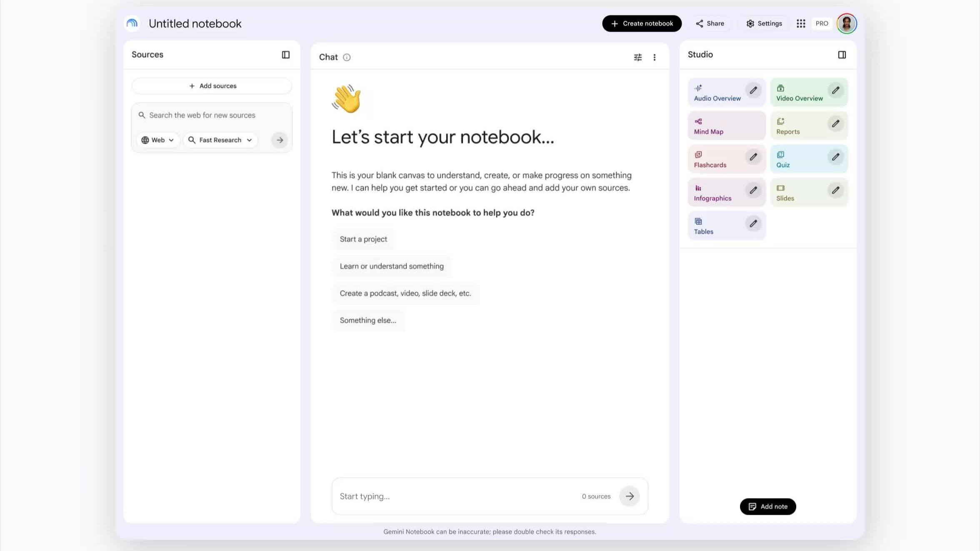Click the Slides edit pencil

[835, 190]
